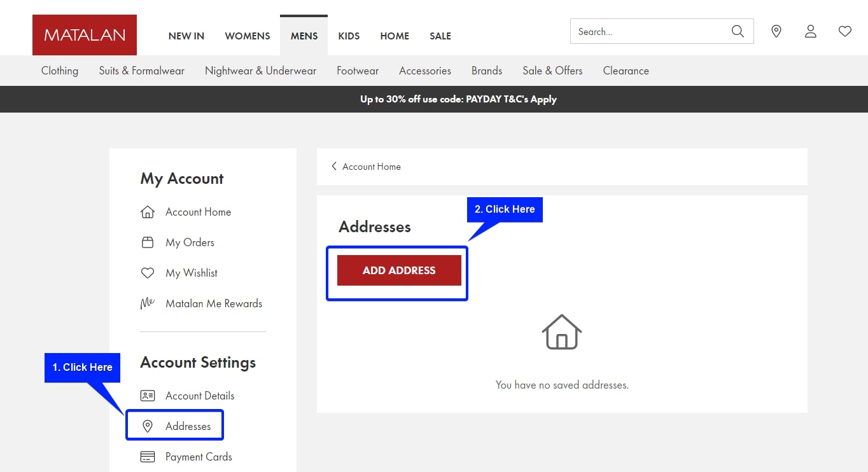Screen dimensions: 868x472
Task: Open Payment Cards in sidebar
Action: 199,457
